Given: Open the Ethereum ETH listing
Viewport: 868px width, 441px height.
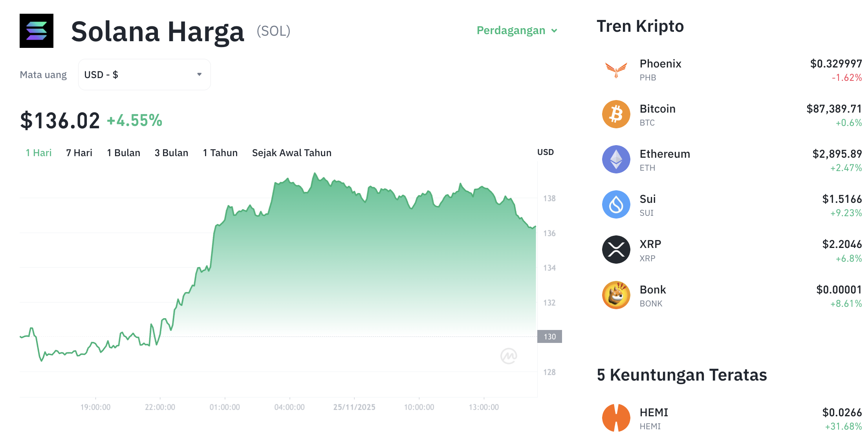Looking at the screenshot, I should (665, 154).
